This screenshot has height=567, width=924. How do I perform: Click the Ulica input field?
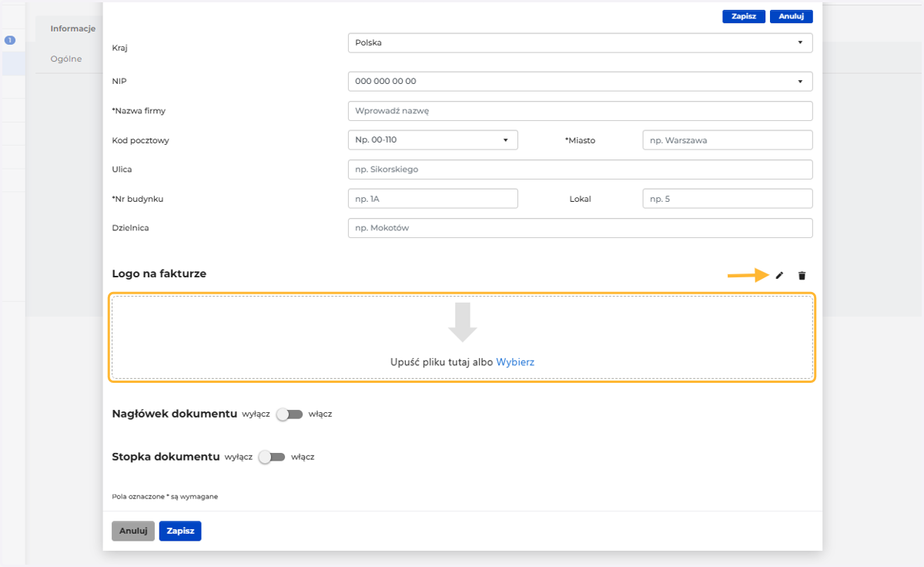(x=581, y=169)
